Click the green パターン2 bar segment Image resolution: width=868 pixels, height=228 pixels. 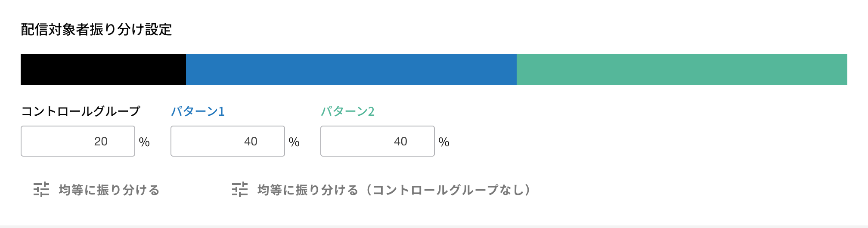[682, 70]
